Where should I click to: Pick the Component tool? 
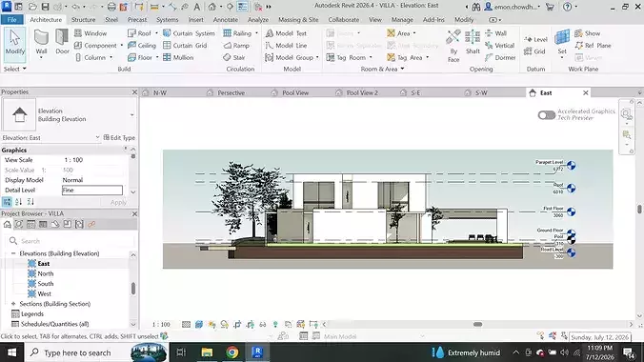click(x=95, y=45)
